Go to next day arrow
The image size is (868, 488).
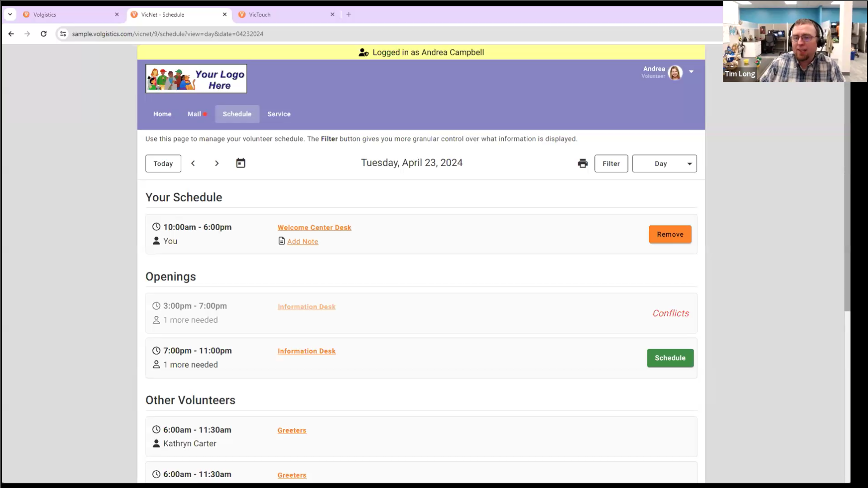[x=217, y=164]
